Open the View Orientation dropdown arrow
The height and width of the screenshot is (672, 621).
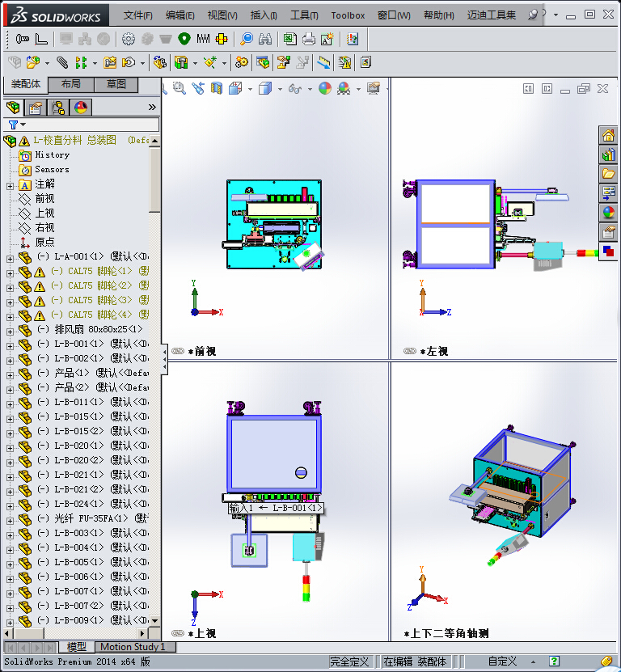(x=250, y=89)
